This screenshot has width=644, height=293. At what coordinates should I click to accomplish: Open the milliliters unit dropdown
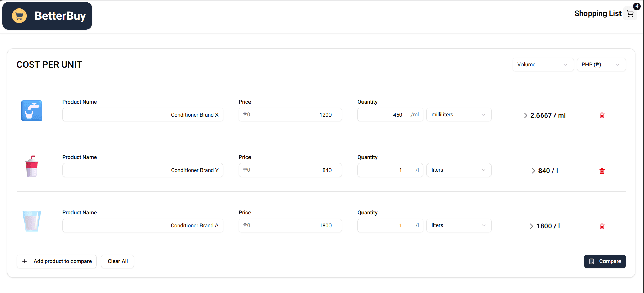(459, 115)
